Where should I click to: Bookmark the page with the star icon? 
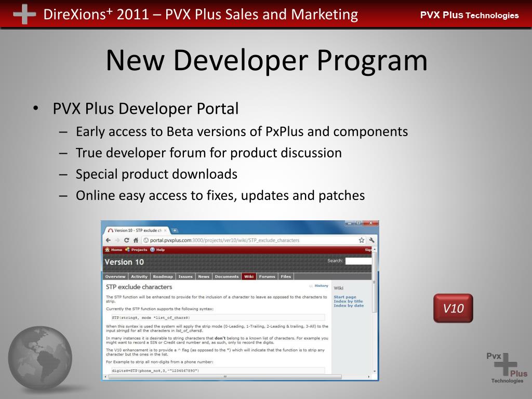point(362,240)
